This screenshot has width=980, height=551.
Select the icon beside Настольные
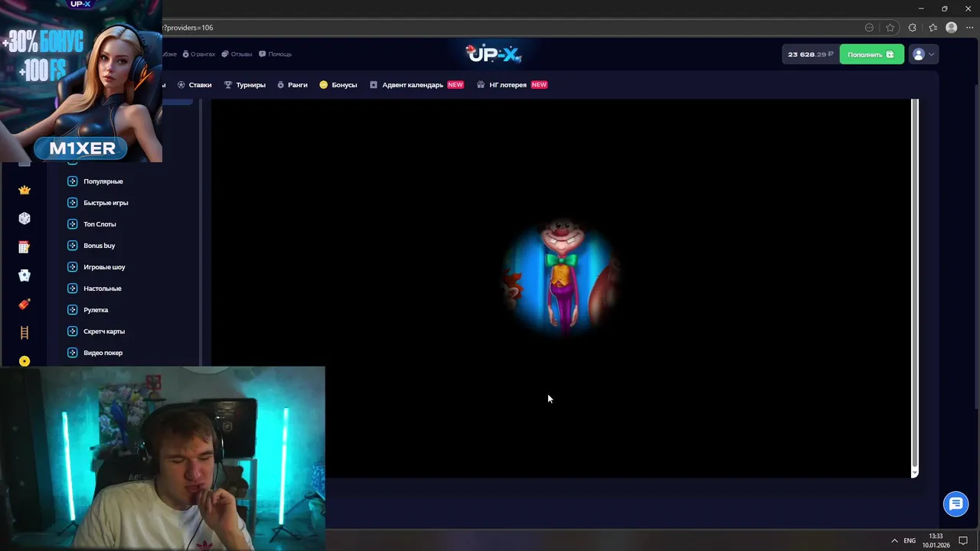tap(72, 289)
